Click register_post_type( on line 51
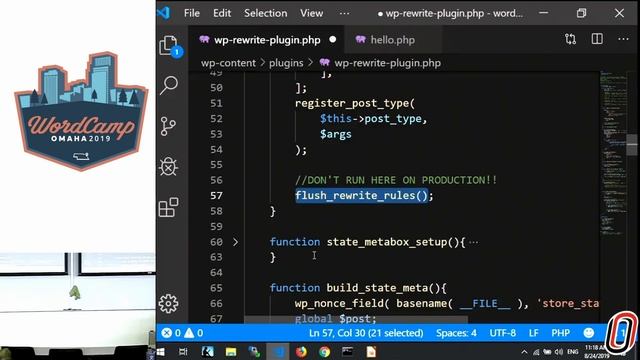This screenshot has height=360, width=640. [355, 103]
